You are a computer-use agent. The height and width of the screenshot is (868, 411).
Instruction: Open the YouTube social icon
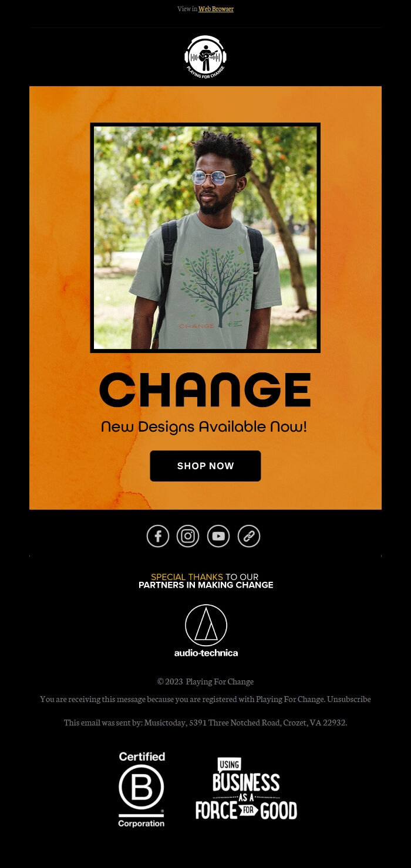pyautogui.click(x=218, y=536)
